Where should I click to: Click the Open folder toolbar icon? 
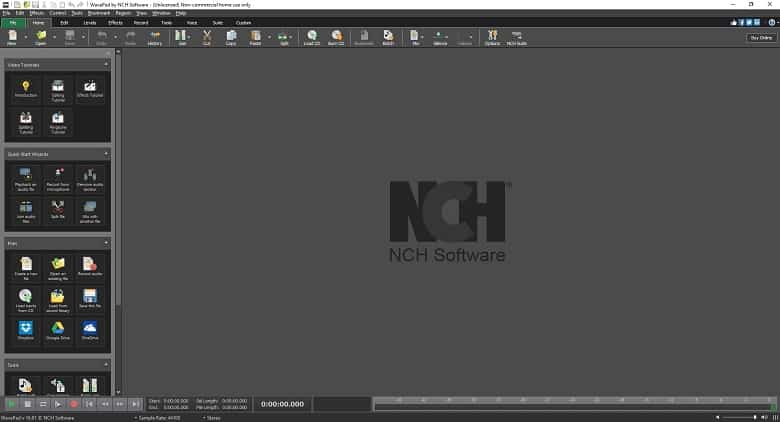[x=41, y=37]
